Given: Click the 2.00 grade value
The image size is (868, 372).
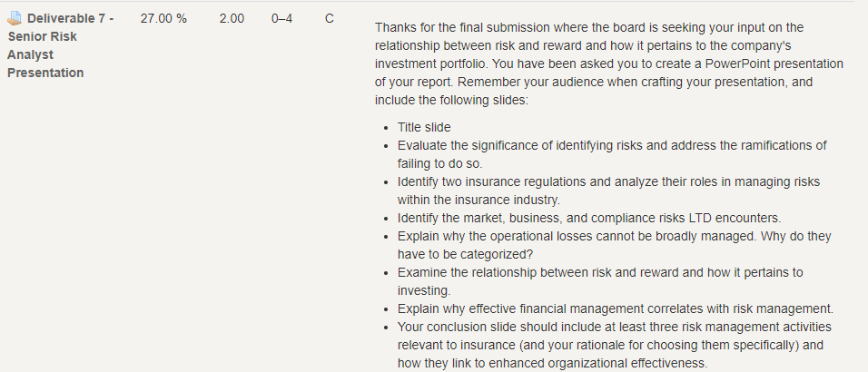Looking at the screenshot, I should point(232,19).
